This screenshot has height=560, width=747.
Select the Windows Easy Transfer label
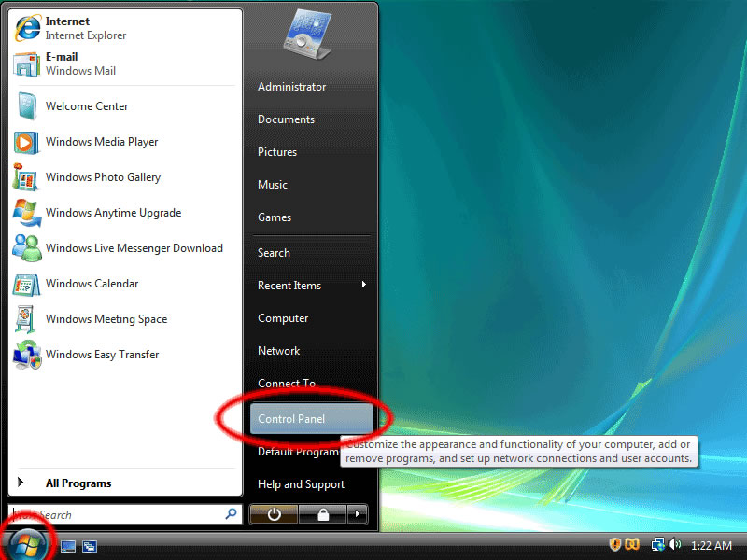click(103, 355)
